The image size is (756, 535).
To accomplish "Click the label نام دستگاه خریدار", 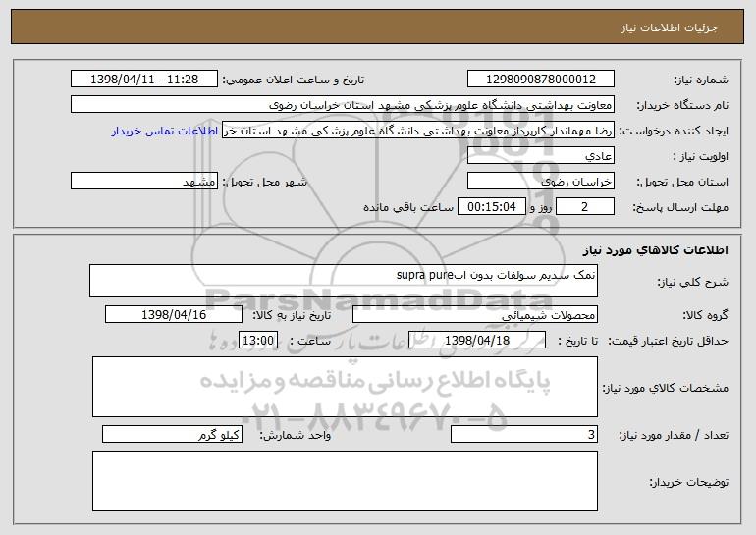I will pos(682,105).
